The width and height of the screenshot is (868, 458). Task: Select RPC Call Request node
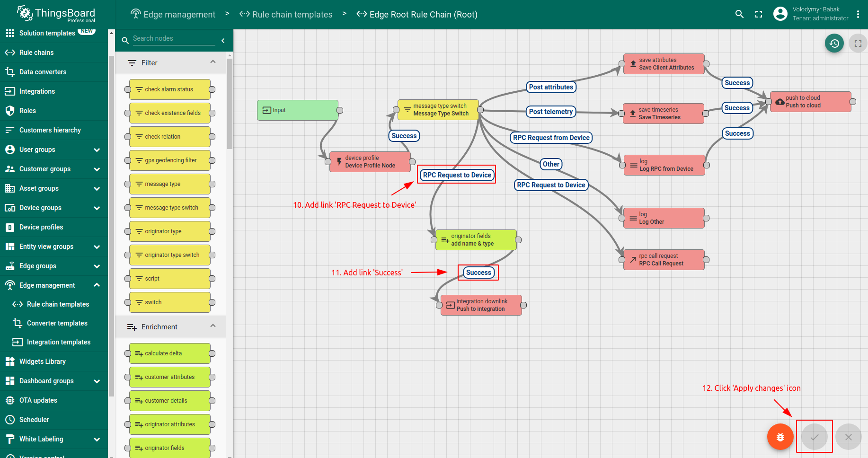664,260
